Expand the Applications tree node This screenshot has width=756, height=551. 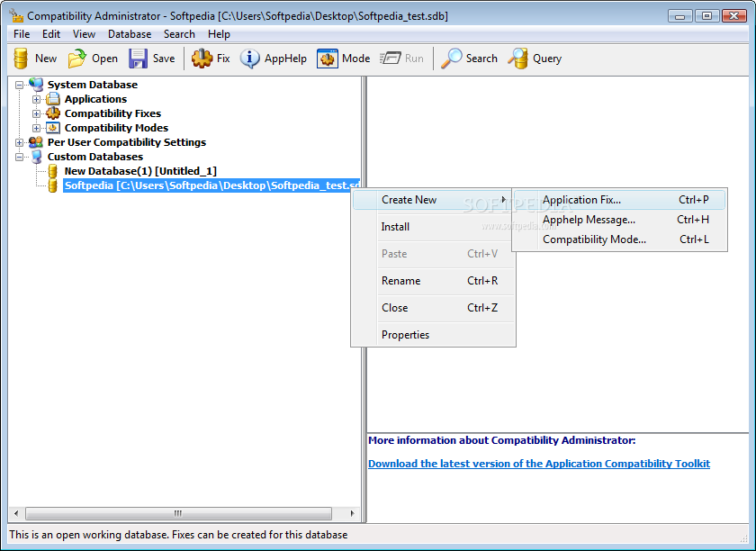click(36, 99)
